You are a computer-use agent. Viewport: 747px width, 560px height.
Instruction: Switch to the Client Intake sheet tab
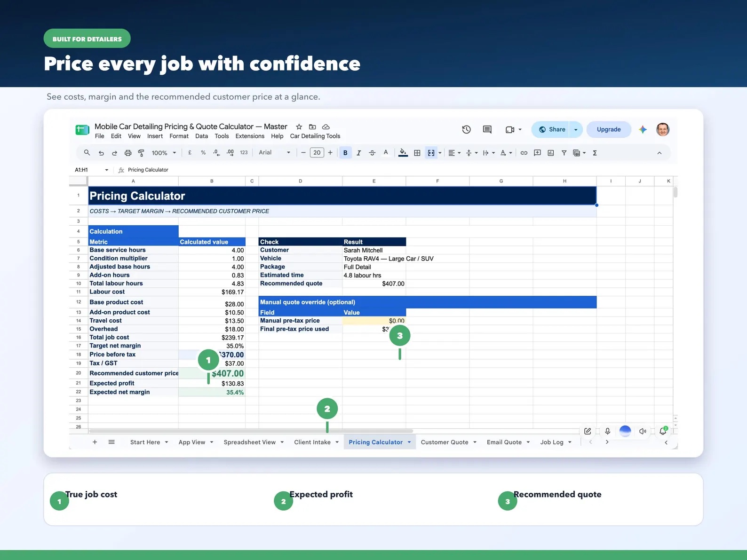tap(312, 442)
